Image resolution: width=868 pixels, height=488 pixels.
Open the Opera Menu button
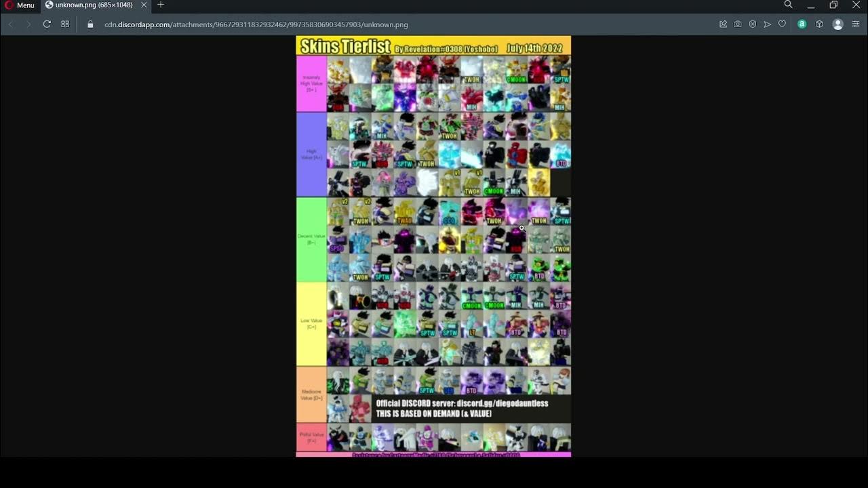pyautogui.click(x=20, y=5)
